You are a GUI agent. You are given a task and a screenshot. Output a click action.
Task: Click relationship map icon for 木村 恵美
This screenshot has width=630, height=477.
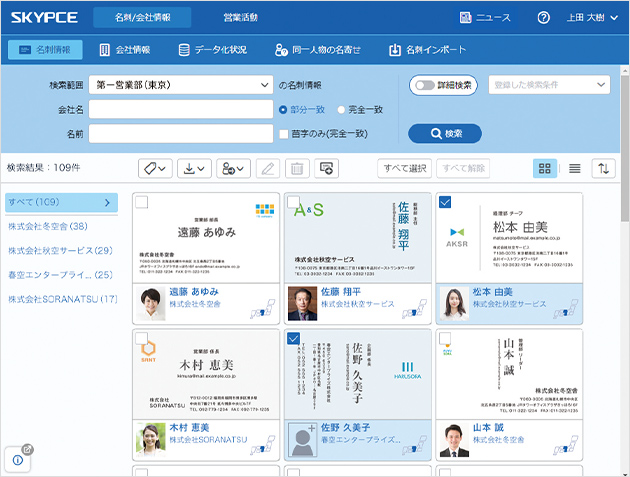coord(263,445)
